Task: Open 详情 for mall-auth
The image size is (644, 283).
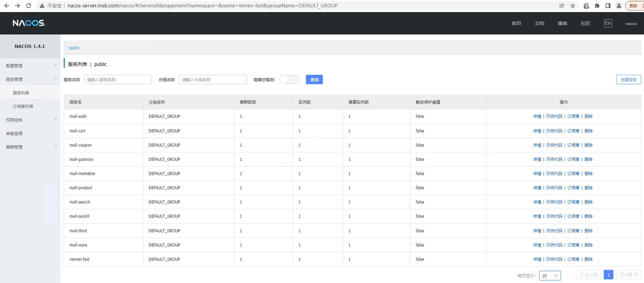Action: [537, 116]
